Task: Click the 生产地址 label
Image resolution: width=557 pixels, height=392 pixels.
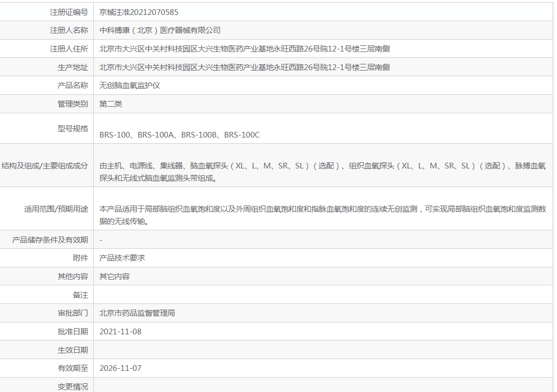Action: coord(73,67)
